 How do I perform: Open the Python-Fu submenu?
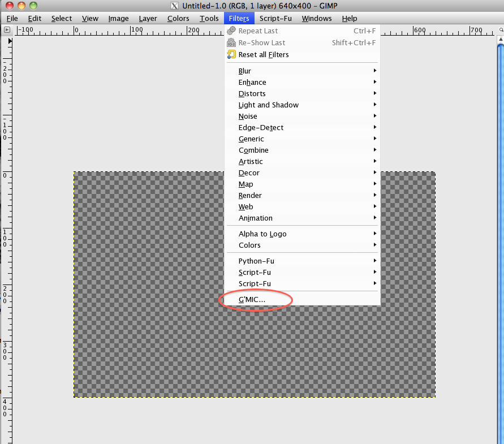(x=302, y=261)
